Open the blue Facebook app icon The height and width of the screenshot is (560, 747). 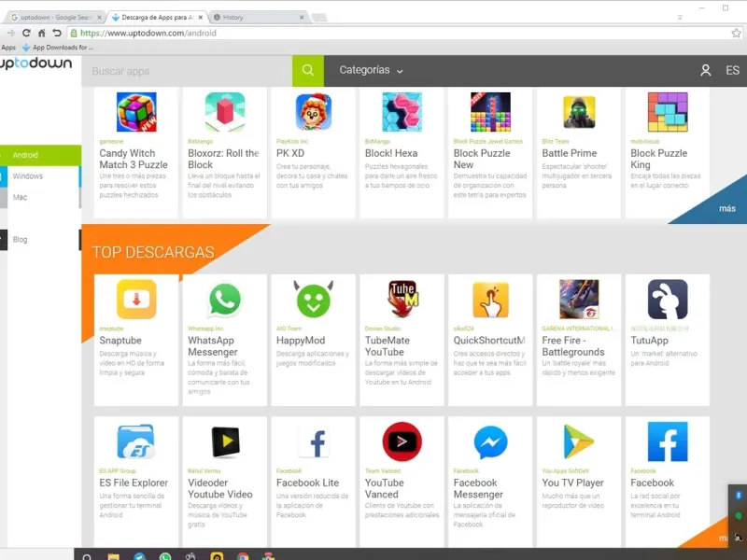click(x=668, y=441)
